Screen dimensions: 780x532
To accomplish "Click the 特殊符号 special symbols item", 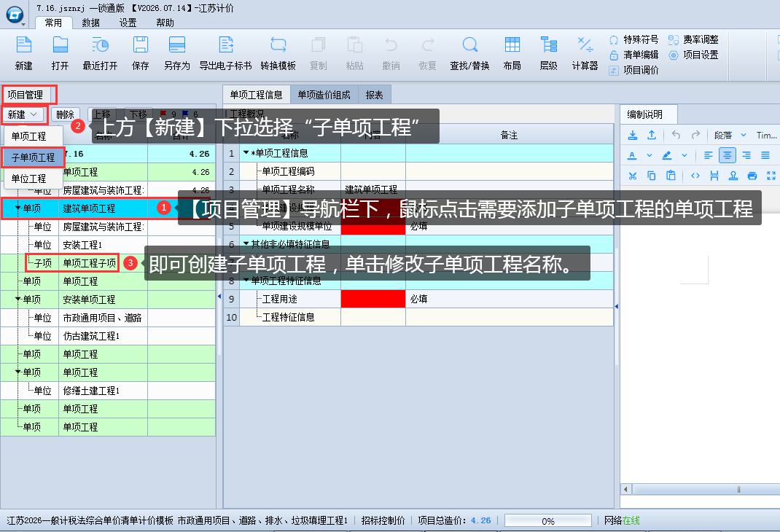I will click(633, 39).
